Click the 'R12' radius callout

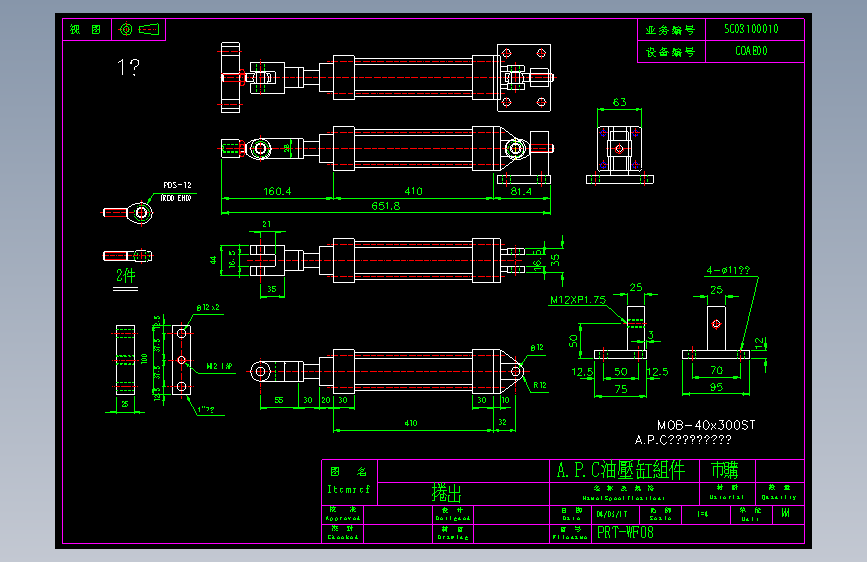(540, 385)
